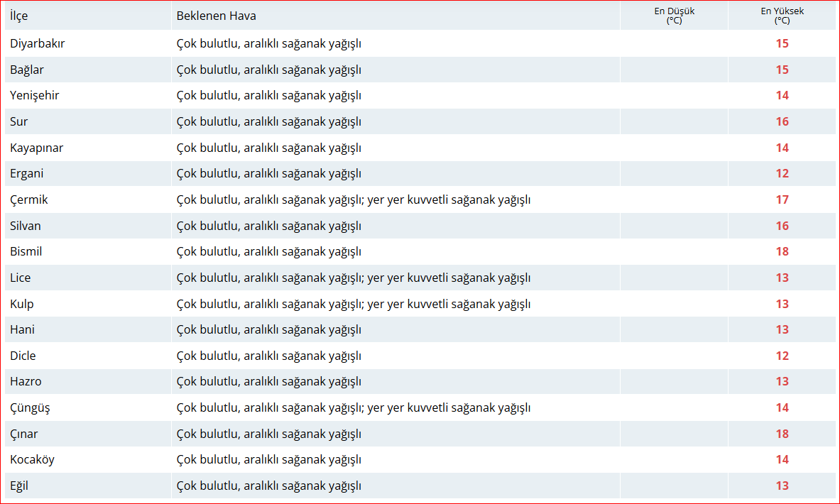The height and width of the screenshot is (504, 840).
Task: Choose Kayapınar in the district list
Action: point(37,148)
